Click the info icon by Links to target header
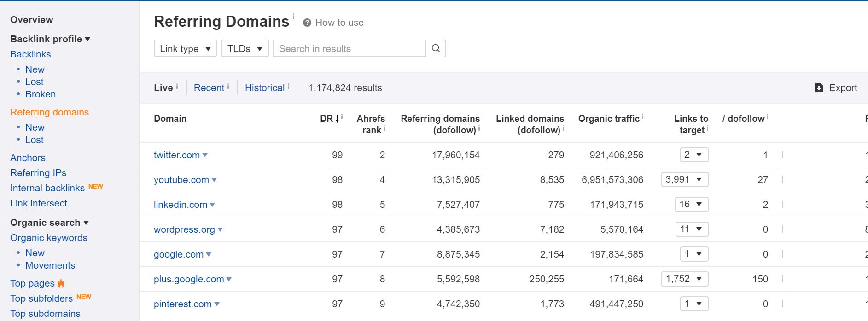The image size is (868, 321). [707, 129]
